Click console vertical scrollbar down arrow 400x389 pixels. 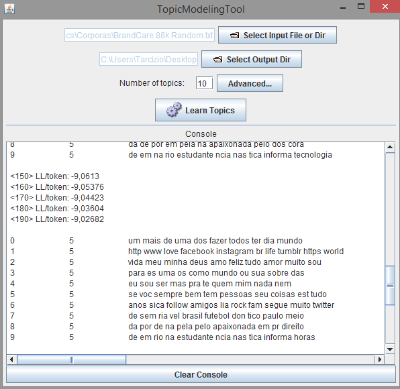(x=390, y=349)
